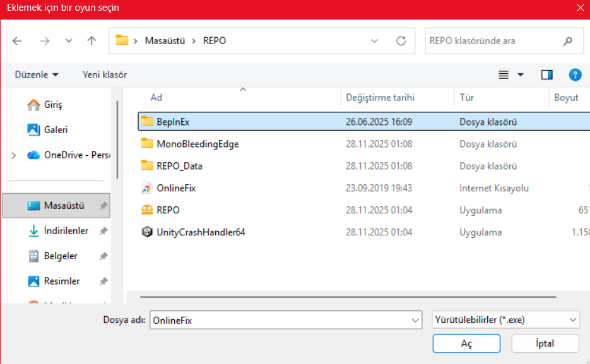
Task: Click the search magnifier icon
Action: pos(568,40)
